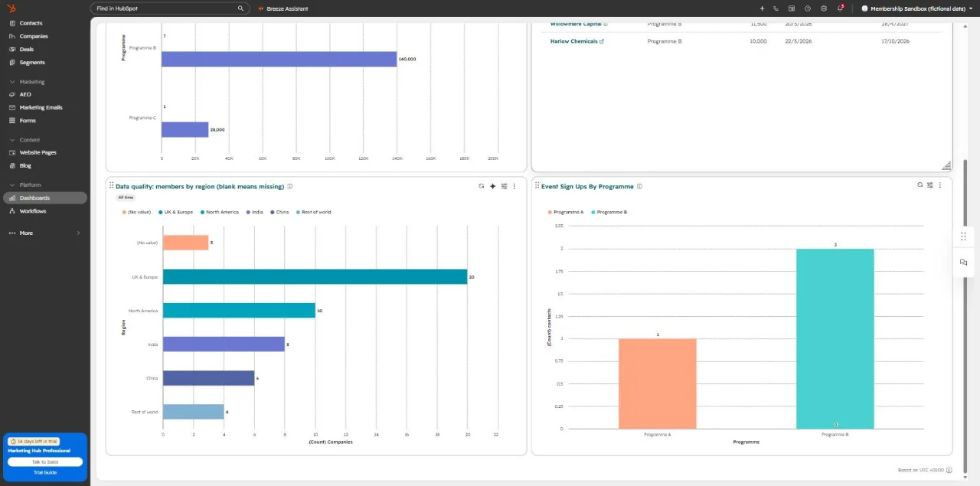The image size is (980, 486).
Task: Open three-dot menu on Data quality report
Action: [x=514, y=186]
